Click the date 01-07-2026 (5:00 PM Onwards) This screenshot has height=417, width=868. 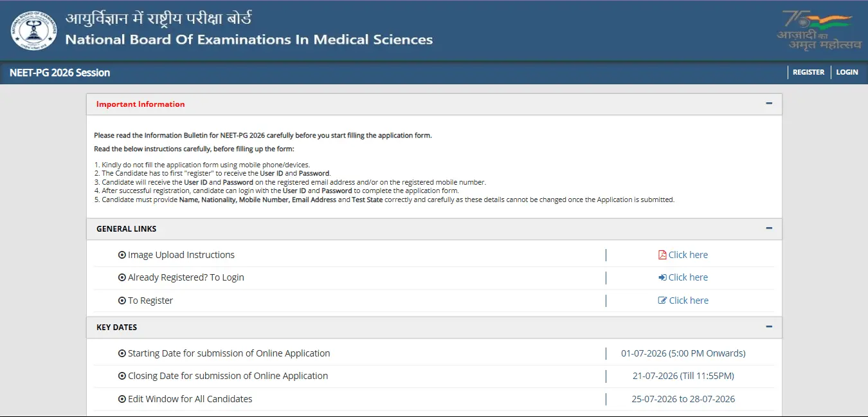click(683, 353)
